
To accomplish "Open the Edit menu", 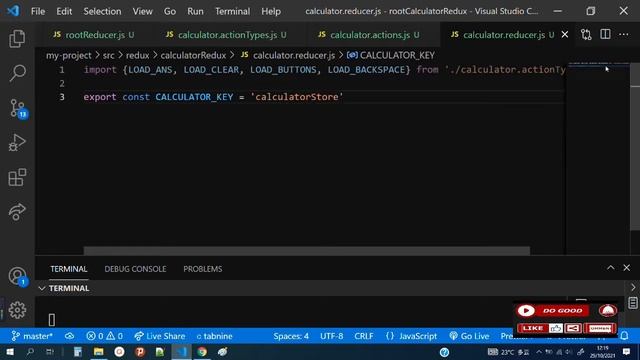I will [x=64, y=11].
